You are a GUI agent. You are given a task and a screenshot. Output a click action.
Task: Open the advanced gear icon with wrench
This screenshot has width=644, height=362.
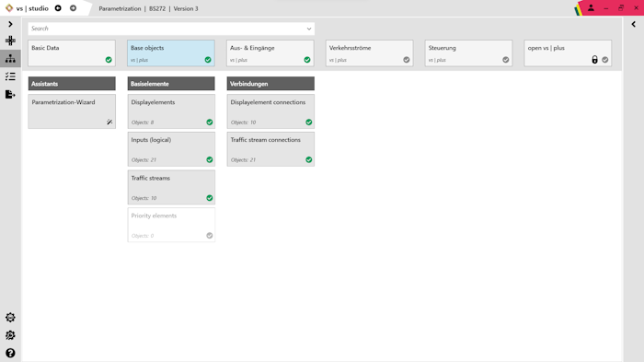(x=10, y=335)
